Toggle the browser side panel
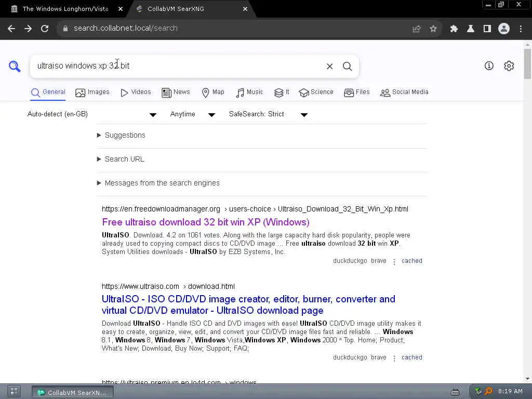 (487, 29)
